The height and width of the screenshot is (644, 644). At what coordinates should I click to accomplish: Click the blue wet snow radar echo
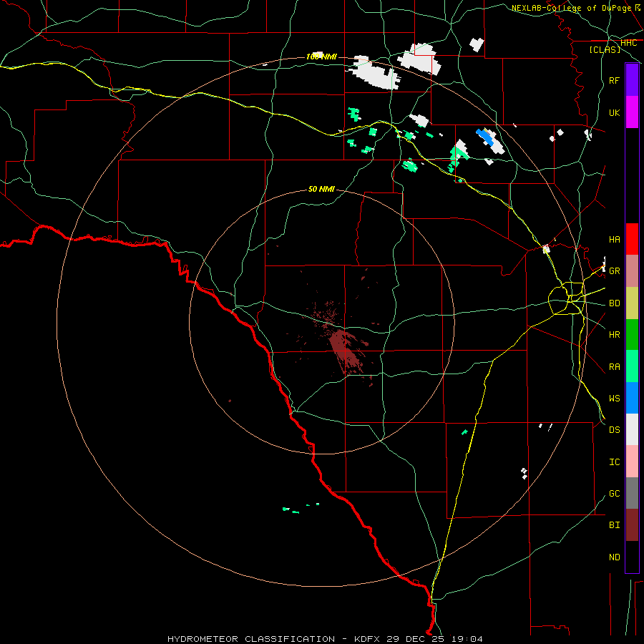(x=484, y=137)
